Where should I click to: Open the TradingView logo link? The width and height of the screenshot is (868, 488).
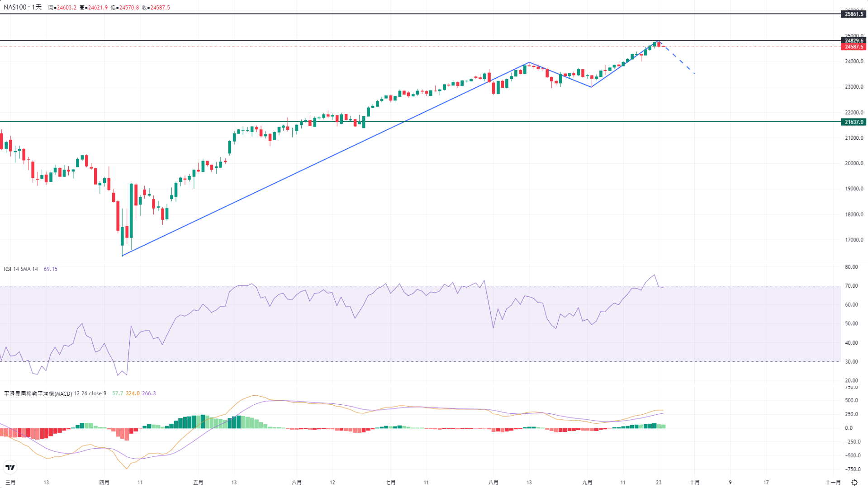[x=10, y=467]
